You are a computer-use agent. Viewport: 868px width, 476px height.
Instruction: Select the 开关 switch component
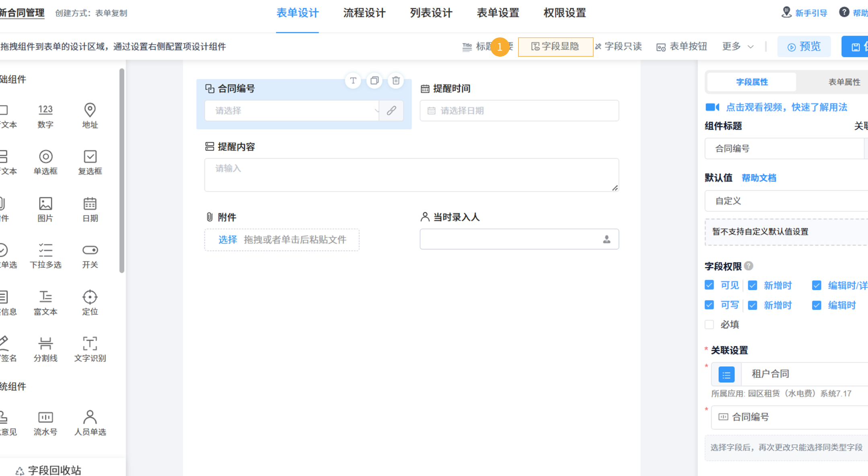tap(90, 256)
